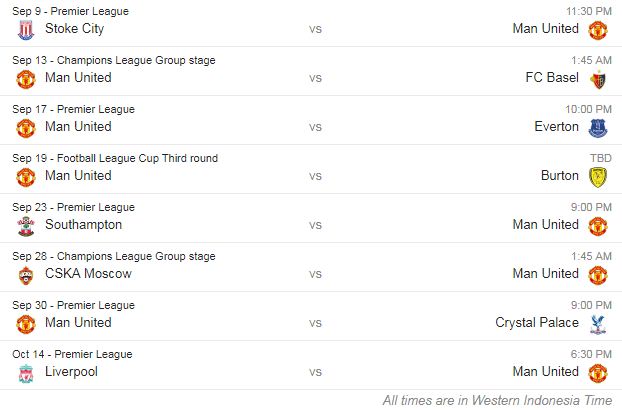The height and width of the screenshot is (410, 622).
Task: Open the FC Basel team link
Action: click(x=552, y=78)
